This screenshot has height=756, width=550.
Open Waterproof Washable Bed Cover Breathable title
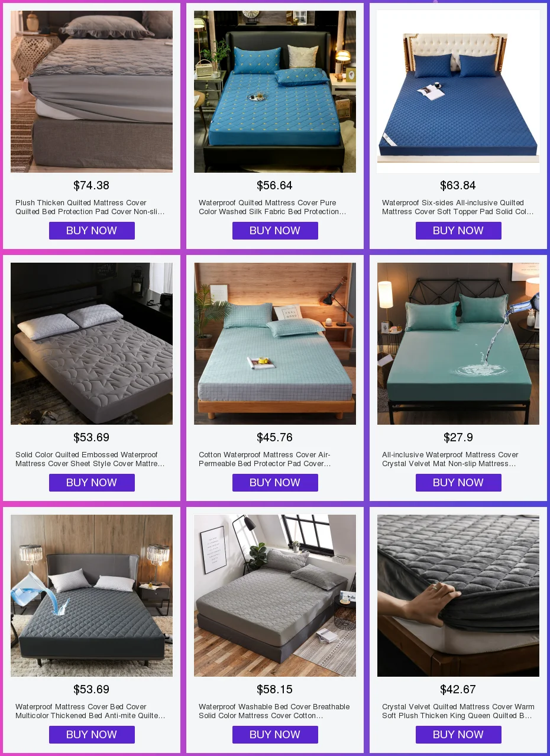[274, 711]
